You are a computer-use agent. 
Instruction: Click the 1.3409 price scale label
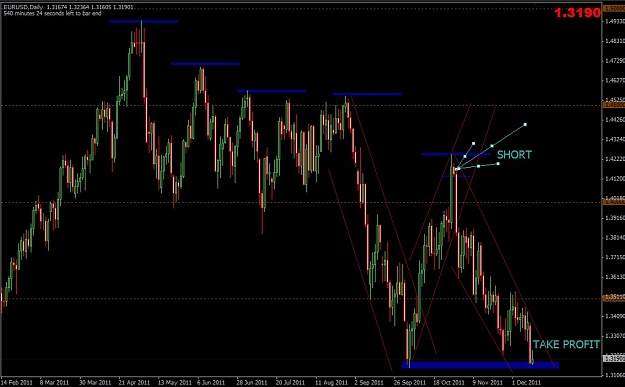pyautogui.click(x=615, y=316)
